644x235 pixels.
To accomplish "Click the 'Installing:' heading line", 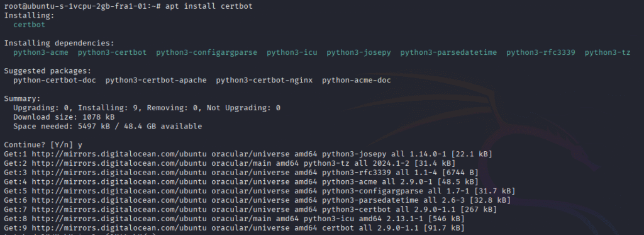I will click(29, 16).
